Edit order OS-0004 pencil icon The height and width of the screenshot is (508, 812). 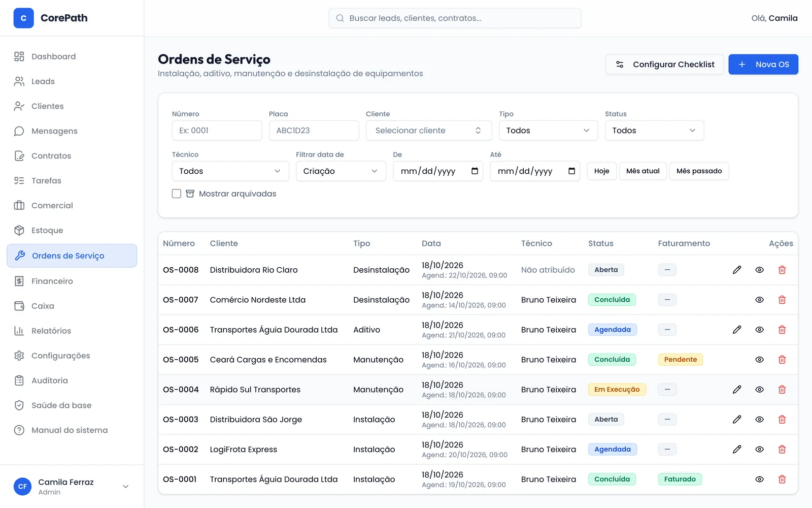coord(737,390)
